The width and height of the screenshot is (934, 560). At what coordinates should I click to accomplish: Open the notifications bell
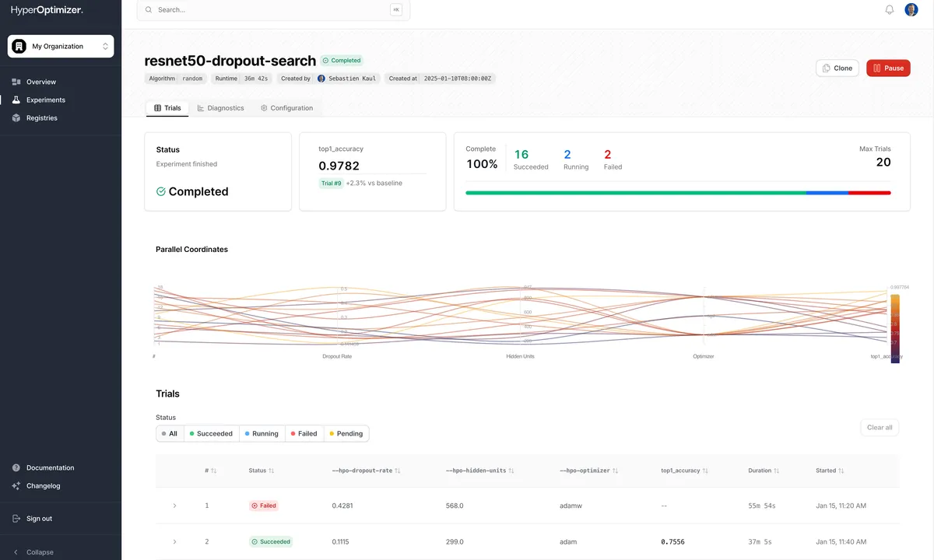click(889, 9)
